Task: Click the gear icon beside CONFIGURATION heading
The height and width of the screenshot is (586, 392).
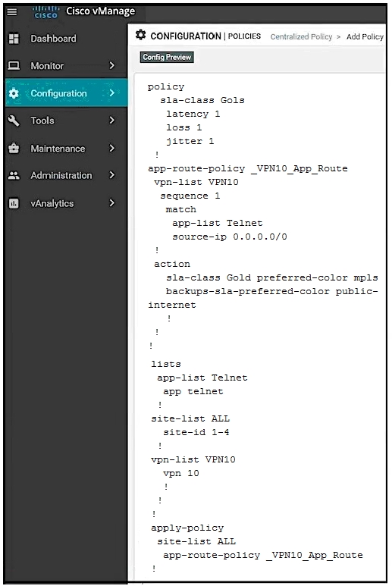Action: point(140,35)
